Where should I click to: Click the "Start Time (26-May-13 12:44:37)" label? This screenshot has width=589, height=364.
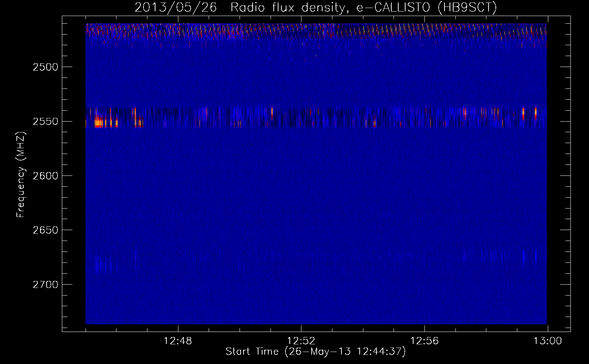coord(316,352)
